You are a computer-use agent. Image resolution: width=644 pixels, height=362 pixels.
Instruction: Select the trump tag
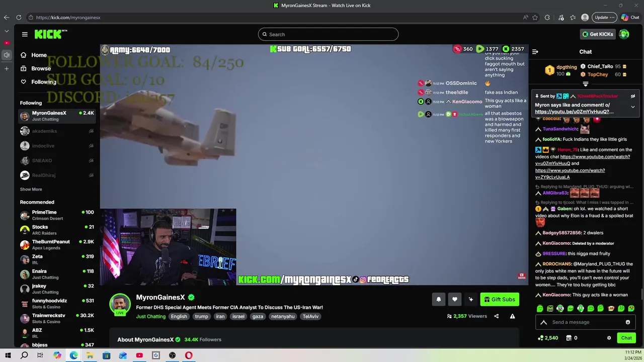coord(201,316)
